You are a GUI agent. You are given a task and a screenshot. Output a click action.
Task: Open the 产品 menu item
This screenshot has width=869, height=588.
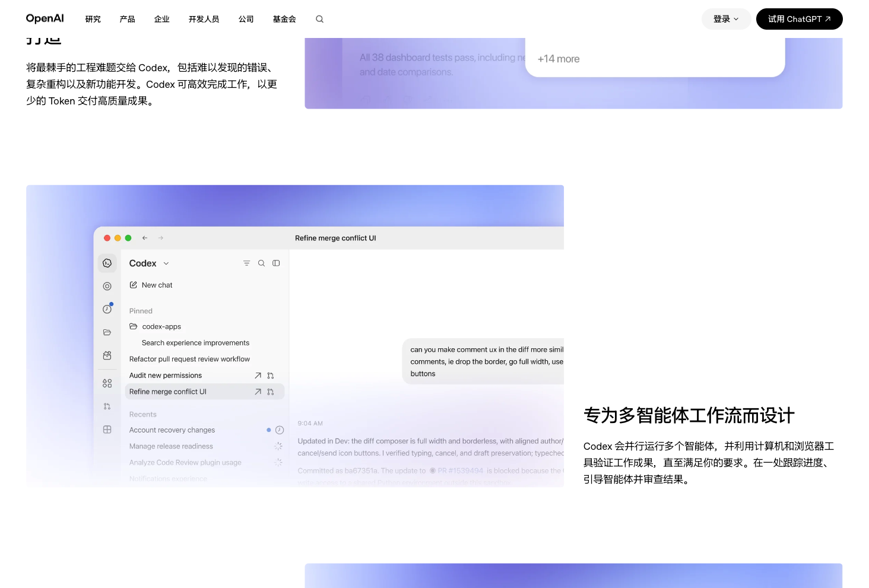[x=128, y=19]
